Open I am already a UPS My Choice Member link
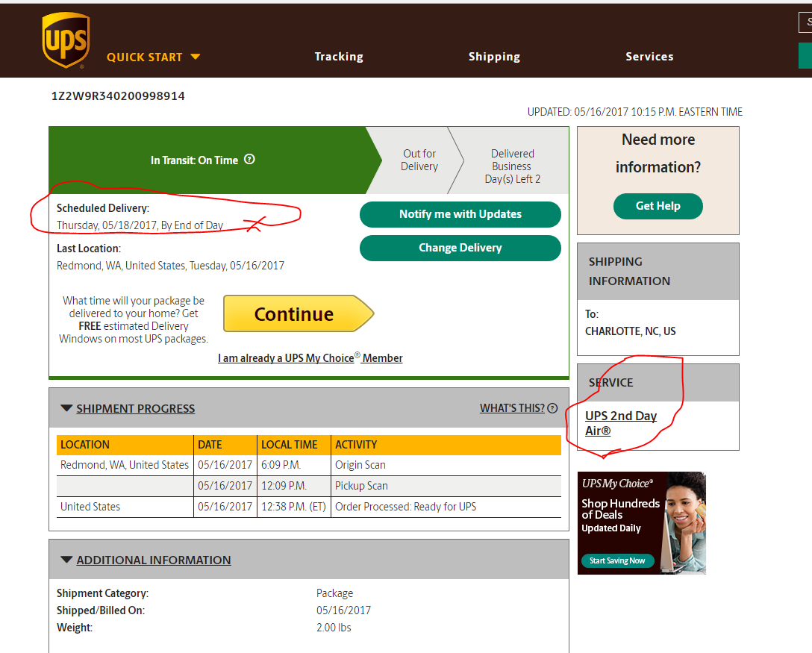Viewport: 812px width, 653px height. pos(310,357)
